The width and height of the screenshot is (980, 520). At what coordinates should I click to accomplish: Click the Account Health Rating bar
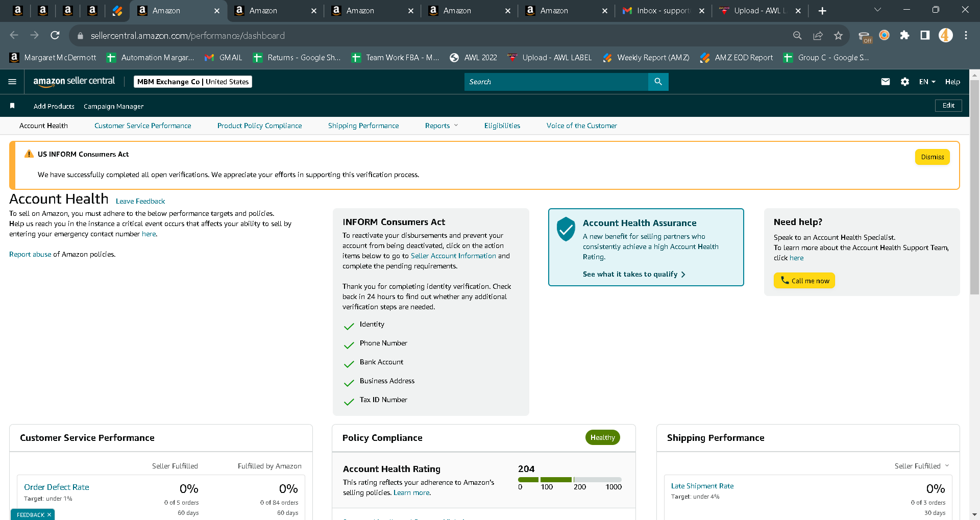570,480
